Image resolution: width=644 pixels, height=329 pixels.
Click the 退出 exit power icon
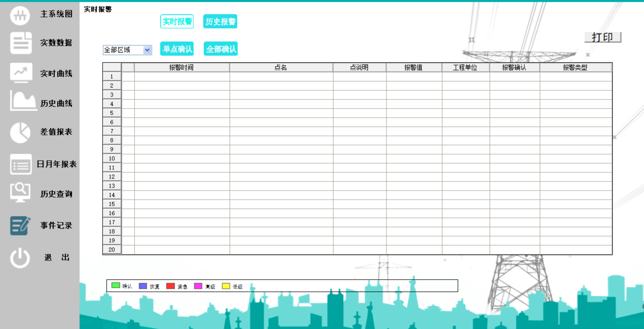tap(20, 257)
